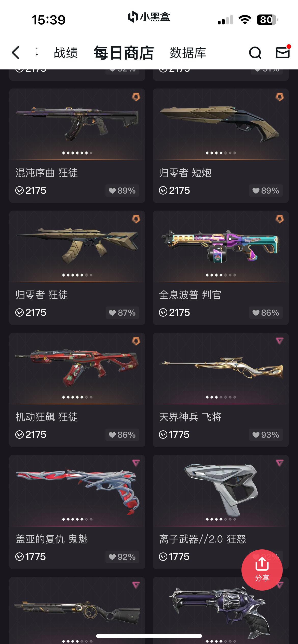Open the mail inbox icon

(283, 52)
